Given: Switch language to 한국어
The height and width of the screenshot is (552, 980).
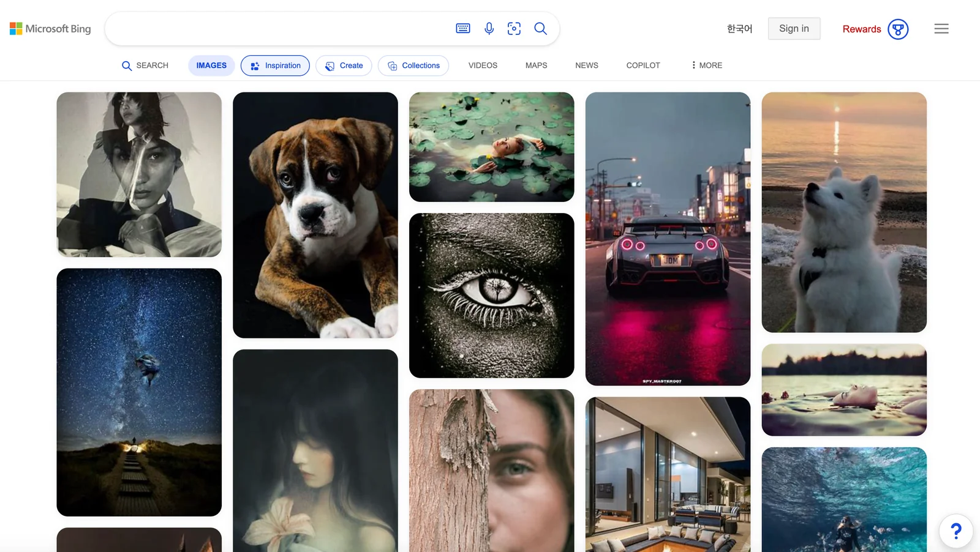Looking at the screenshot, I should click(739, 29).
